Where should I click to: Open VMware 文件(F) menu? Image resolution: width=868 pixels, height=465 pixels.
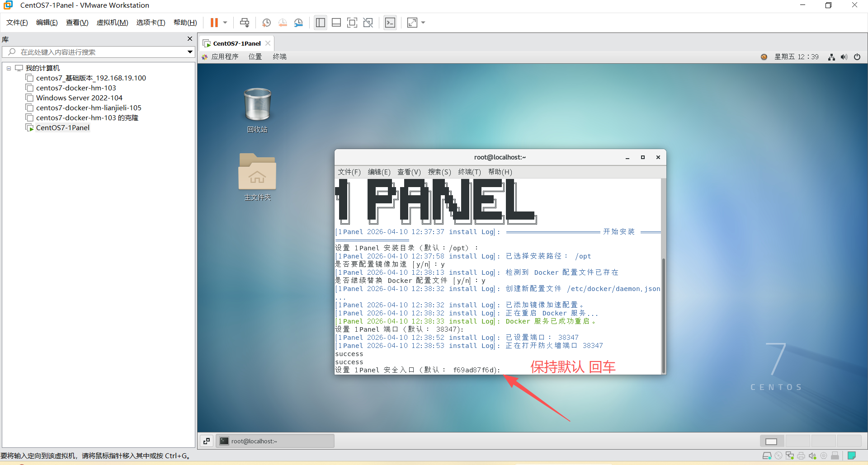tap(17, 23)
